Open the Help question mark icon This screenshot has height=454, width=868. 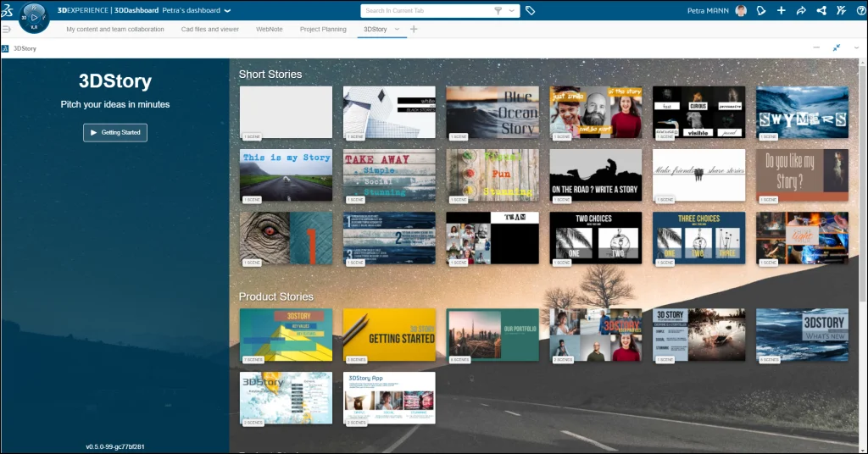[860, 11]
